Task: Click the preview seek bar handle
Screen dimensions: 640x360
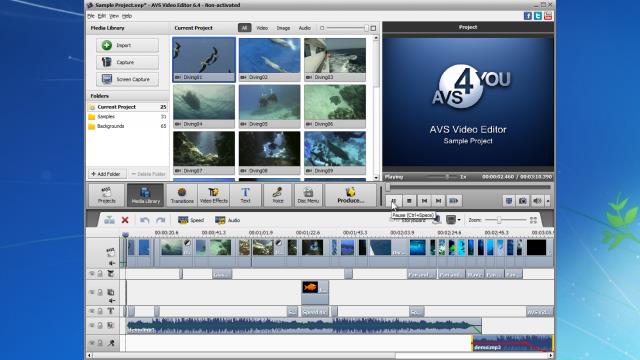Action: tap(388, 187)
